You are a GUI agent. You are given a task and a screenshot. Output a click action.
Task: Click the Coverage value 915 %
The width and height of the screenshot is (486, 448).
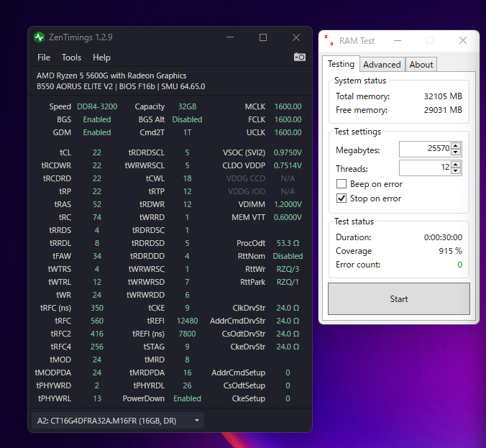[x=450, y=251]
